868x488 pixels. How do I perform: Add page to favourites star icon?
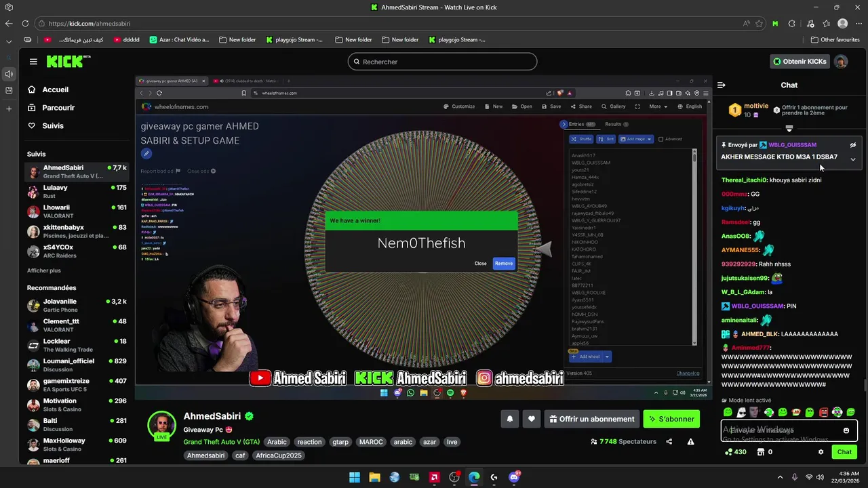coord(759,23)
